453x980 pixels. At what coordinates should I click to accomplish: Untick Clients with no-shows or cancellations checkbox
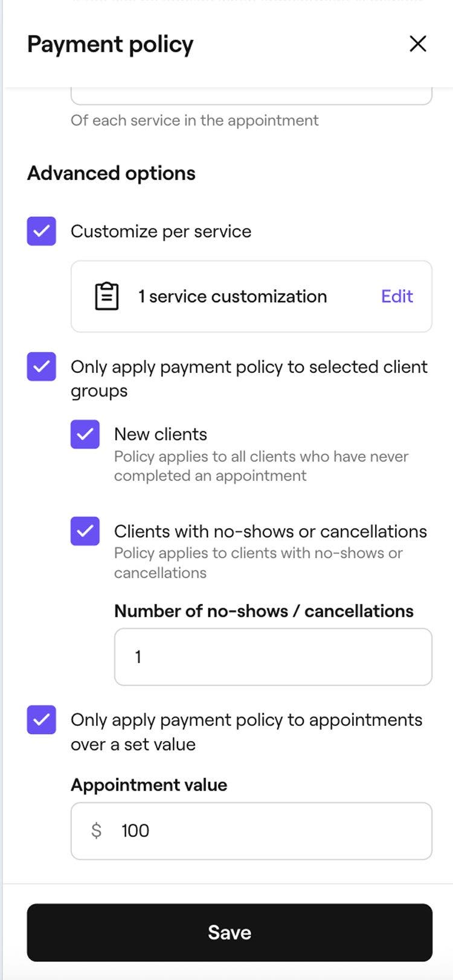(x=85, y=531)
